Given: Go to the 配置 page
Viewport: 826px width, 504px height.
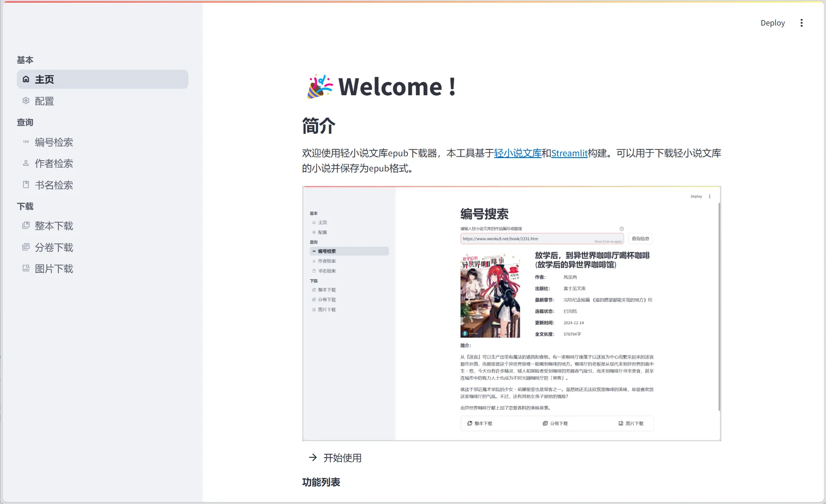Looking at the screenshot, I should pos(103,101).
